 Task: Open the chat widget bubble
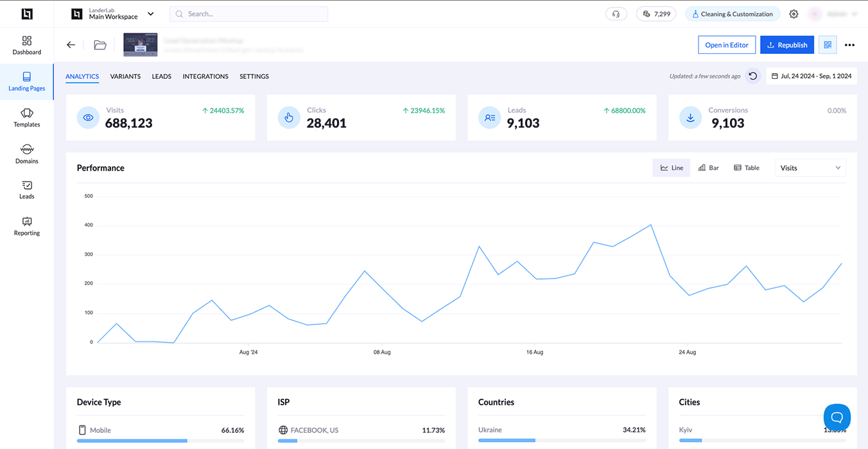(x=837, y=417)
